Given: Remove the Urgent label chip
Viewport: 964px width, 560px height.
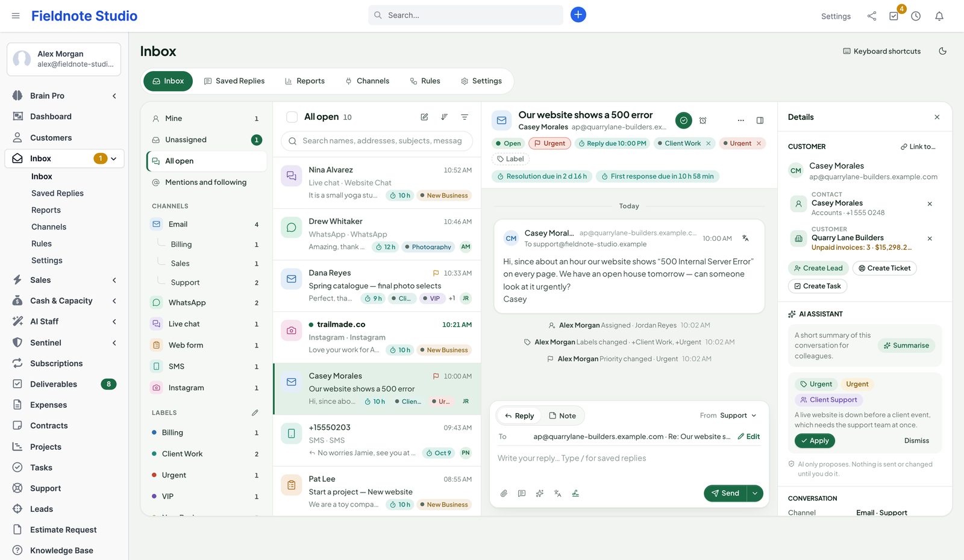Looking at the screenshot, I should 759,143.
